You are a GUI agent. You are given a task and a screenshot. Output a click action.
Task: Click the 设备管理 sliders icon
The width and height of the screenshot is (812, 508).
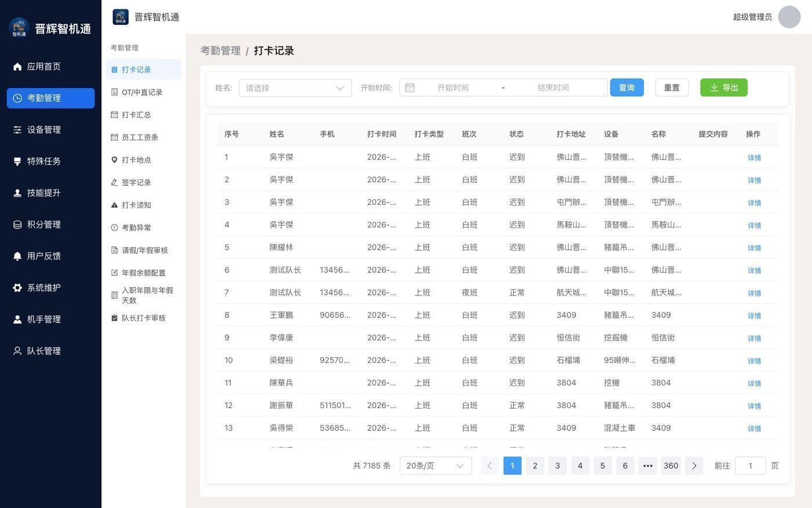coord(17,130)
